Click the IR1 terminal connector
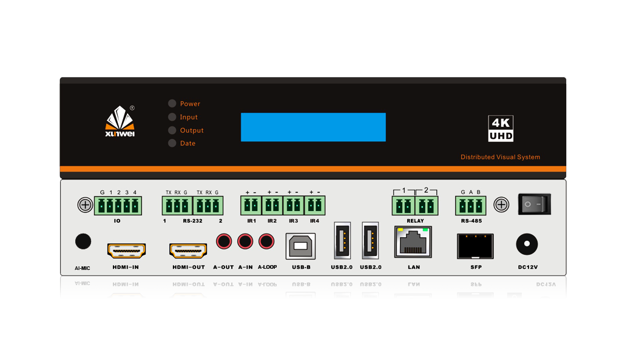This screenshot has height=364, width=625. coord(251,205)
